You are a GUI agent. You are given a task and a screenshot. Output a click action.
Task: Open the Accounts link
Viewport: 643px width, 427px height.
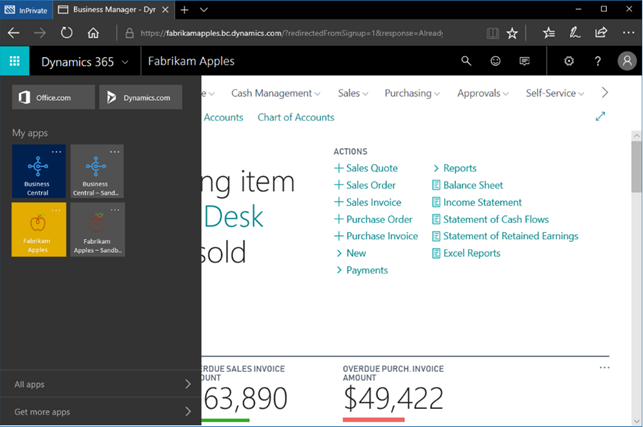(x=223, y=117)
